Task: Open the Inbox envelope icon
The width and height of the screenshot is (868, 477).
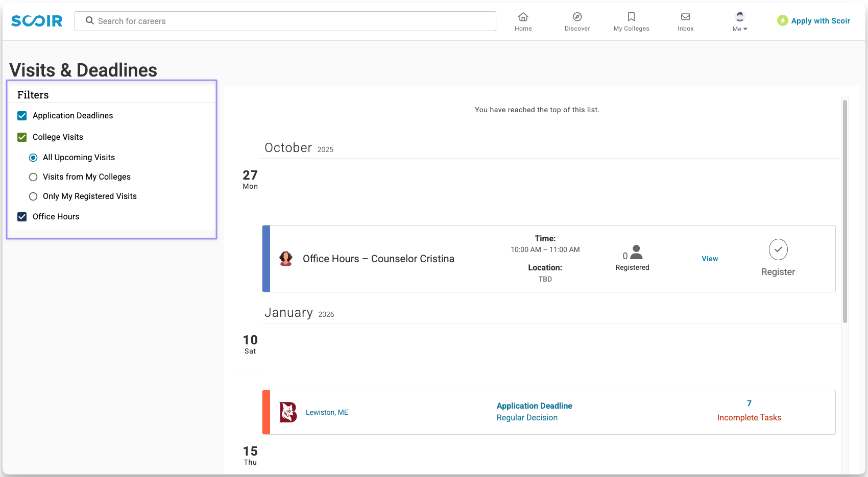Action: tap(685, 17)
